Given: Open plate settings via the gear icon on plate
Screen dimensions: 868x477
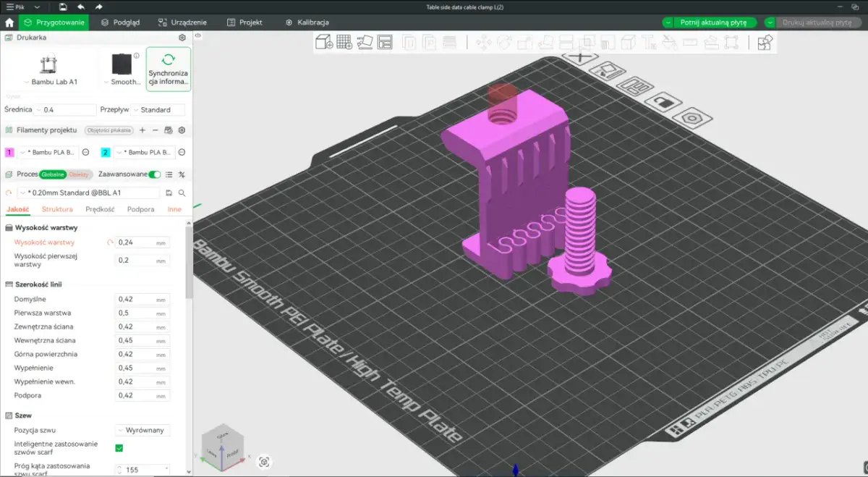Looking at the screenshot, I should [692, 117].
